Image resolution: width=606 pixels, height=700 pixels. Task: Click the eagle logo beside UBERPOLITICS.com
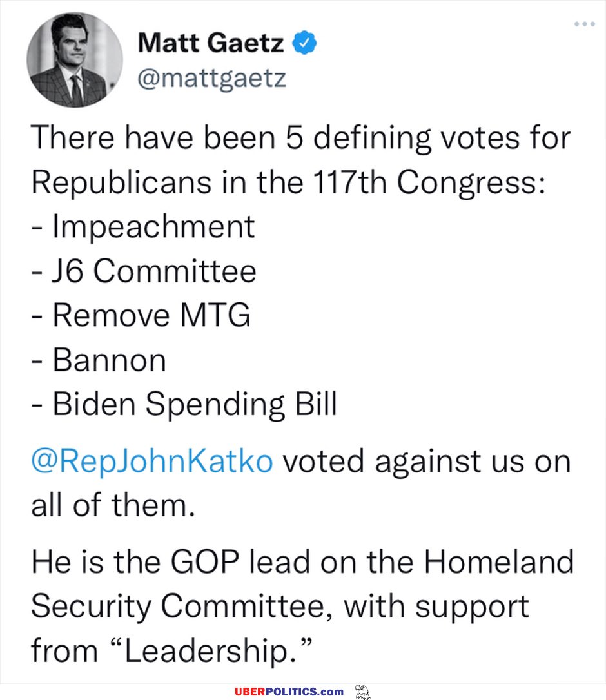362,692
